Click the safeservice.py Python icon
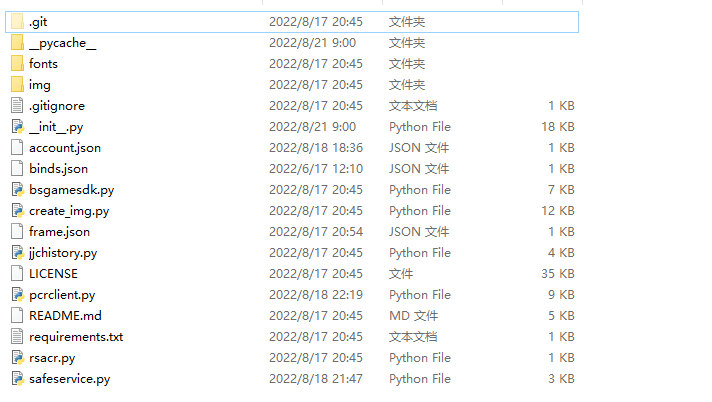Image resolution: width=712 pixels, height=402 pixels. tap(17, 379)
